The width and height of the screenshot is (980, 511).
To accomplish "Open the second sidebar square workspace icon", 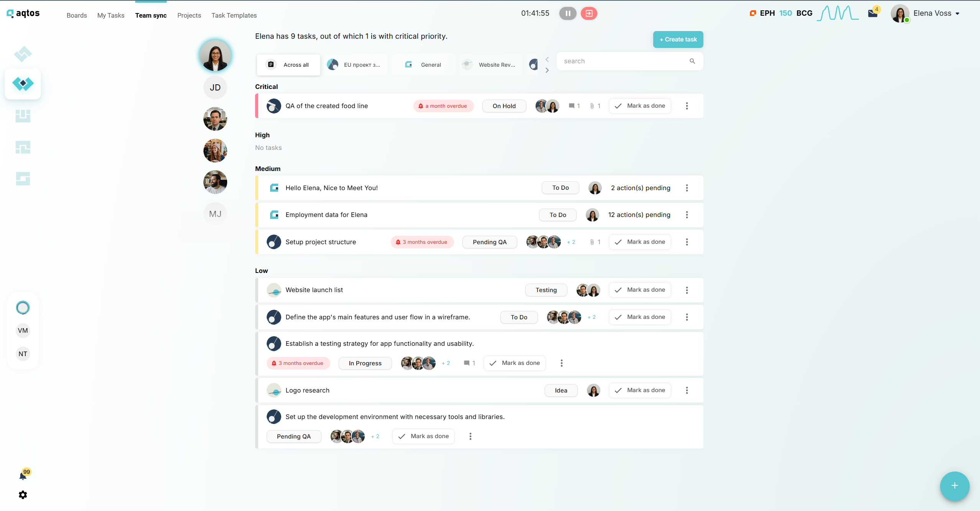I will coord(23,116).
